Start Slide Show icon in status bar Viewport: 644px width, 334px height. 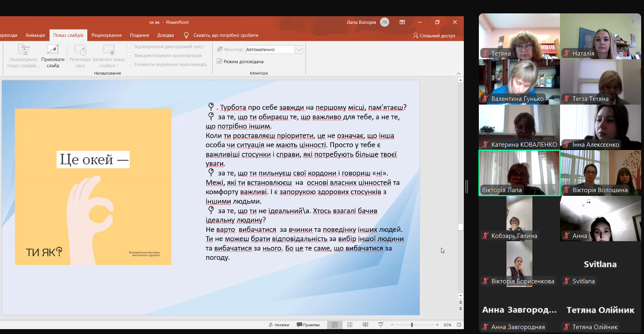pos(381,325)
